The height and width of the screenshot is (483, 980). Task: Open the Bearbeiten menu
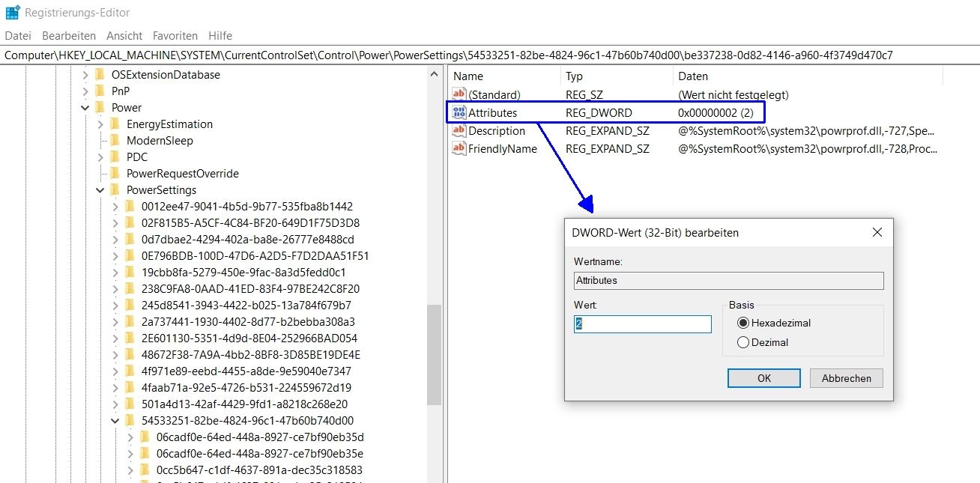[x=69, y=36]
